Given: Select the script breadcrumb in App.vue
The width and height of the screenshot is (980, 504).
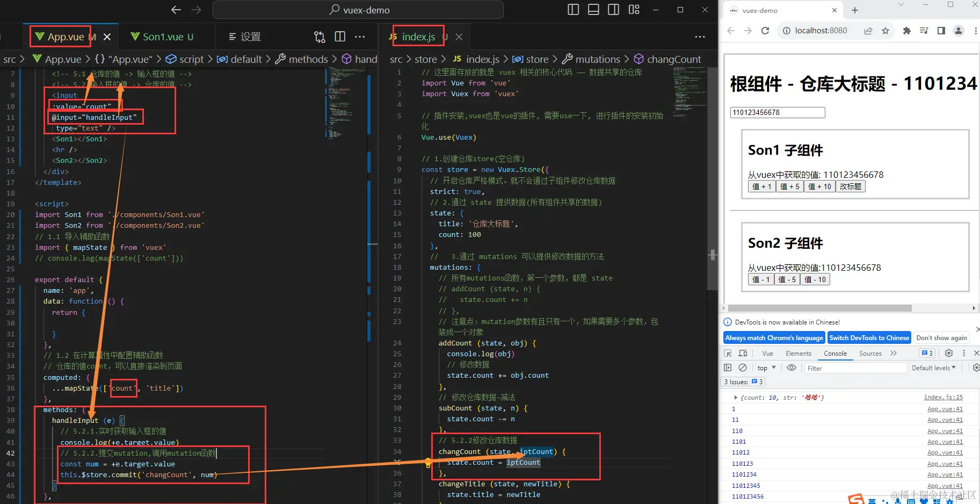Looking at the screenshot, I should click(x=185, y=59).
